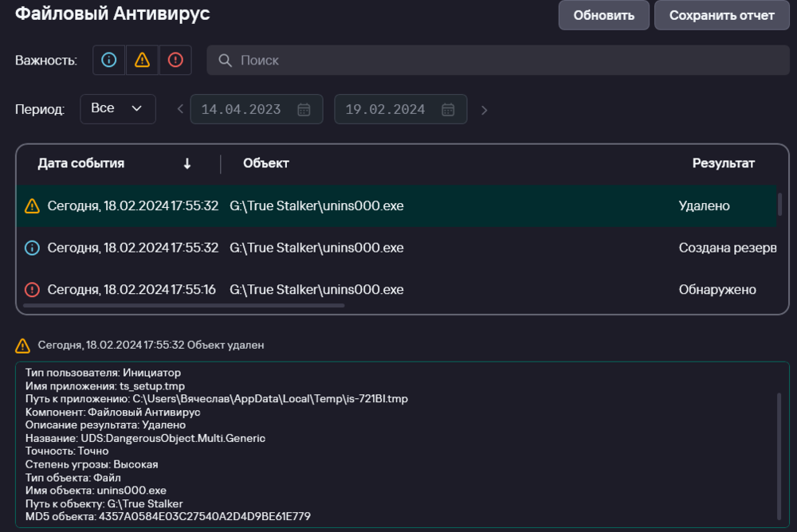
Task: Click the search magnifier icon
Action: [x=225, y=61]
